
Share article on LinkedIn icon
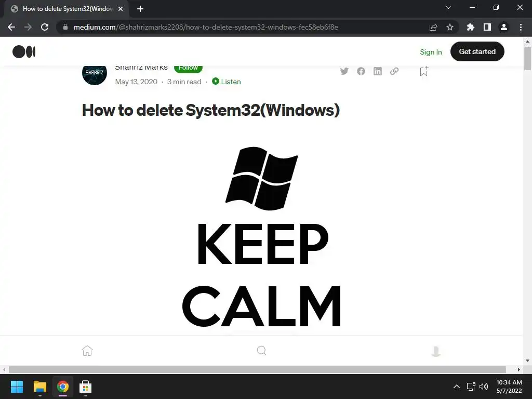pos(378,71)
